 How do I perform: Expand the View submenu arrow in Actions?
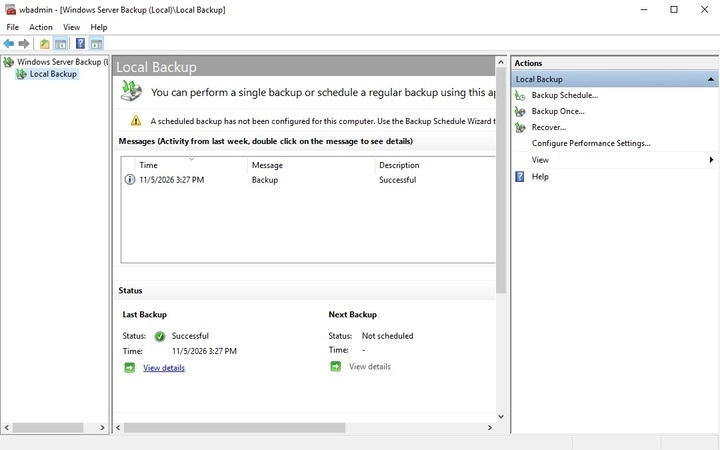[x=711, y=160]
